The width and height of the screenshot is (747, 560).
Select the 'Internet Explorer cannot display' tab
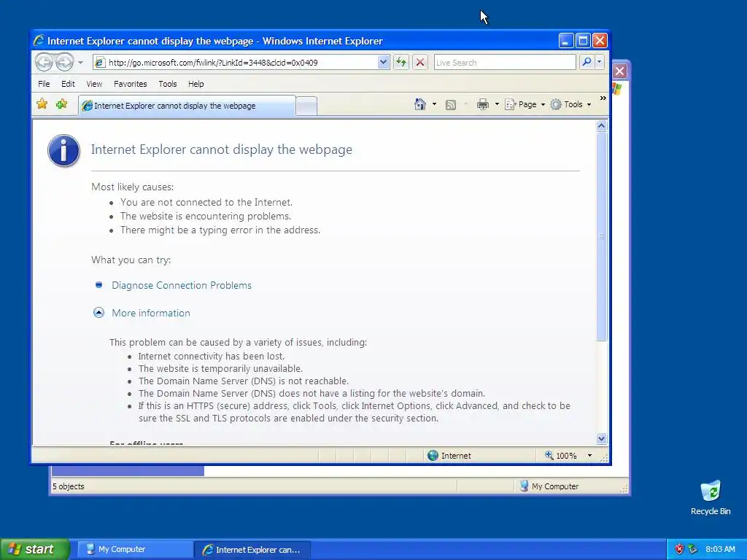point(187,106)
